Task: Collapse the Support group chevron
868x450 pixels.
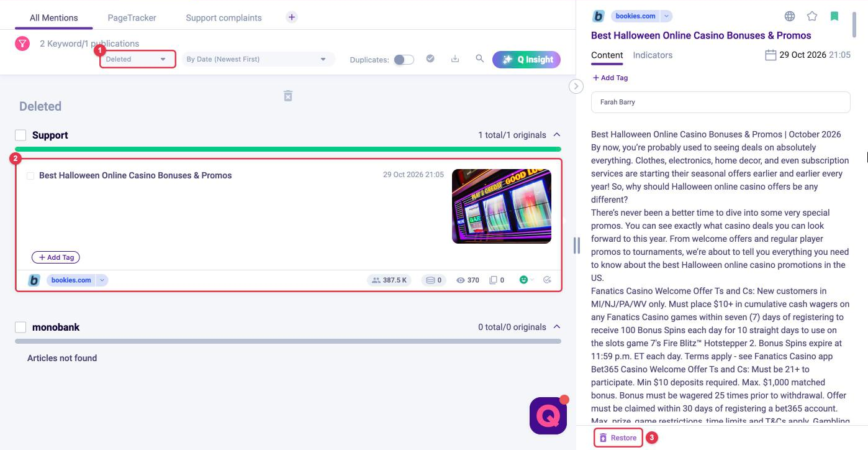Action: click(x=557, y=135)
